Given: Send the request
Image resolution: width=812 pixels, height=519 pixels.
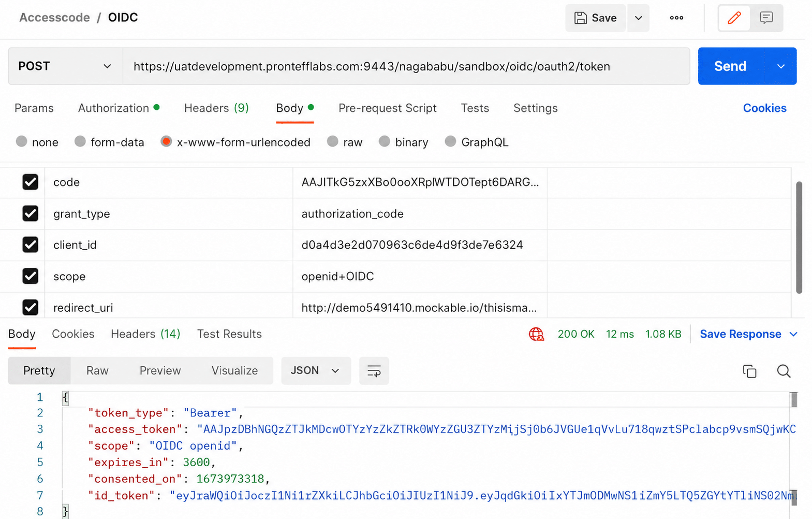Looking at the screenshot, I should [731, 66].
